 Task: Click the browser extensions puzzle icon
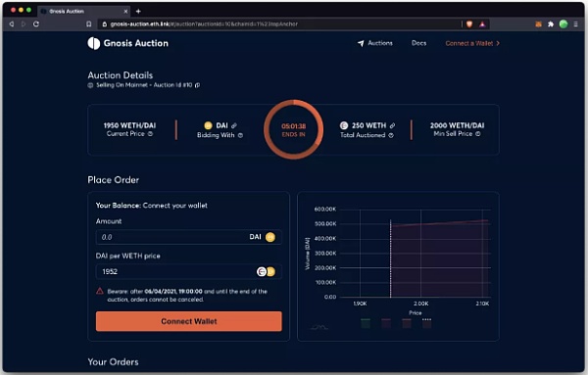pyautogui.click(x=551, y=23)
